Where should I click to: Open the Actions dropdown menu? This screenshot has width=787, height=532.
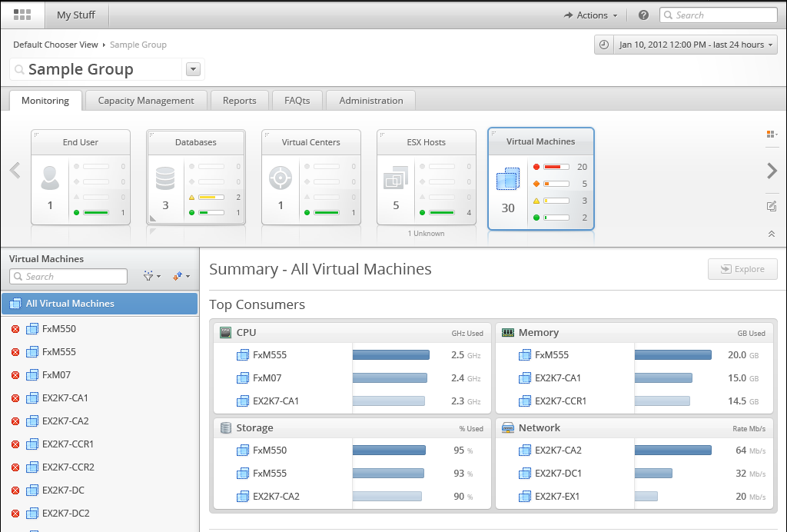coord(590,15)
